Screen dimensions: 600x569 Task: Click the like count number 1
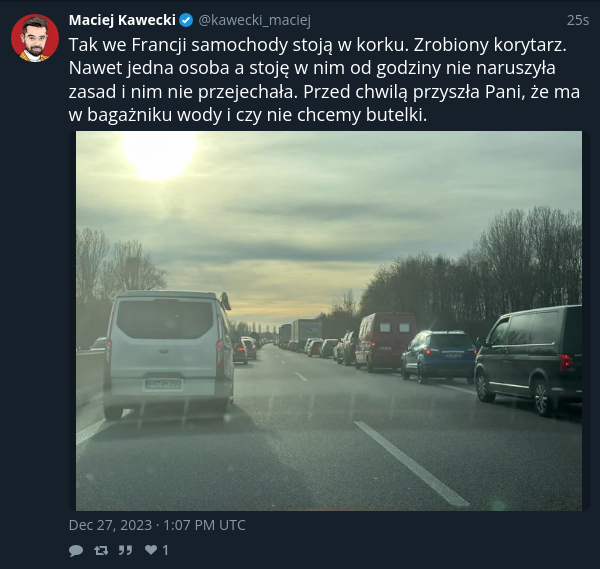165,550
